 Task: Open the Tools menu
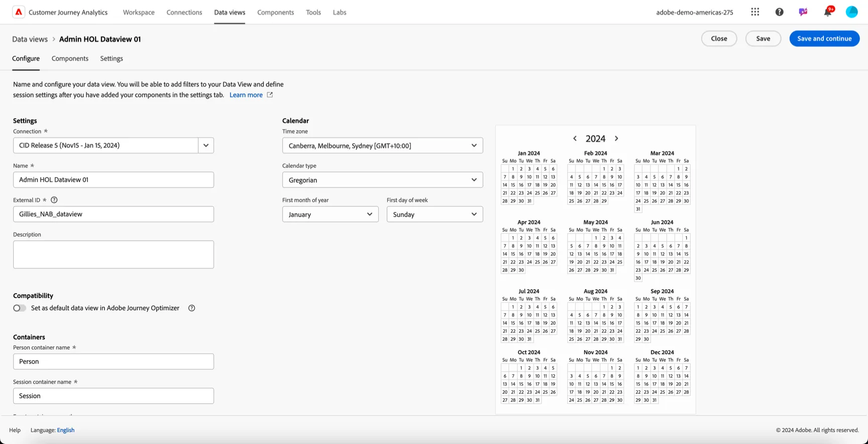tap(313, 12)
